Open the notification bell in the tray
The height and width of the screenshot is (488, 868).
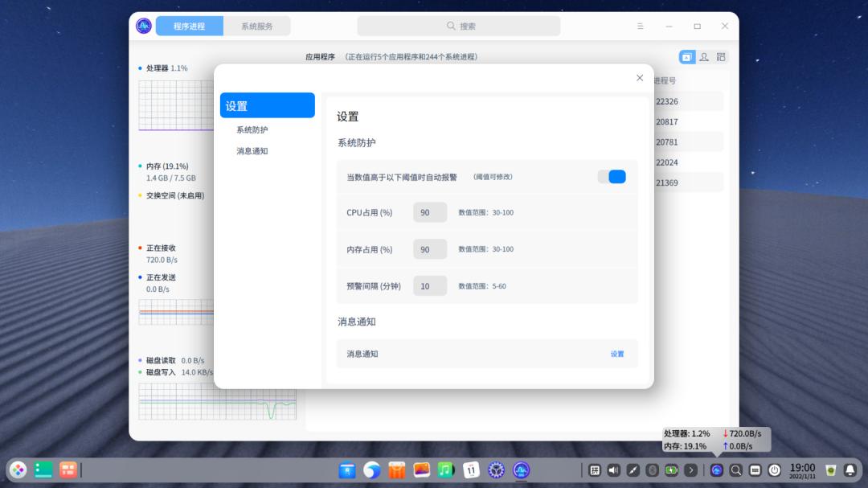850,469
